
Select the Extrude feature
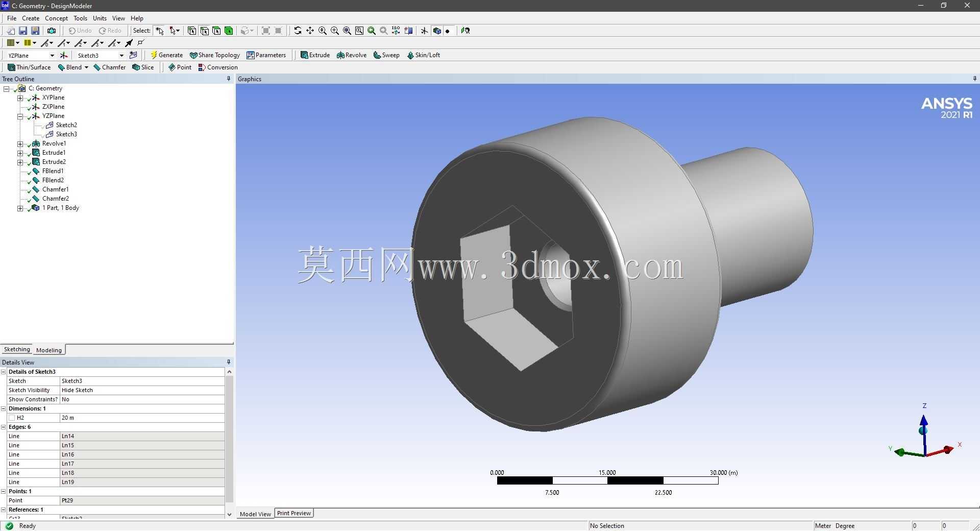pos(315,55)
